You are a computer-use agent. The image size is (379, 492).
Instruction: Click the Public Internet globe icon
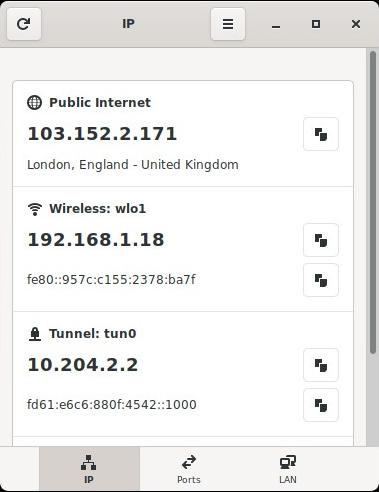coord(34,102)
